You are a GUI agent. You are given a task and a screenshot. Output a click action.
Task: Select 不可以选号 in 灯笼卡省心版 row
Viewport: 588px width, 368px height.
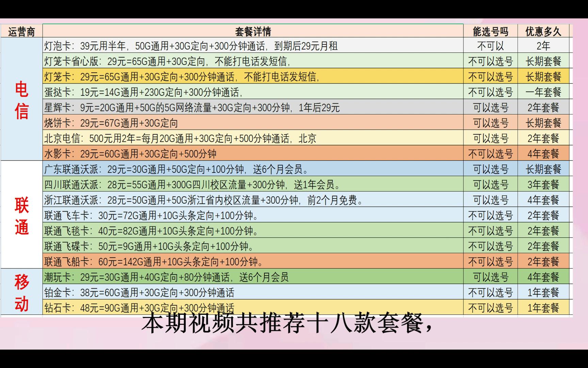490,61
